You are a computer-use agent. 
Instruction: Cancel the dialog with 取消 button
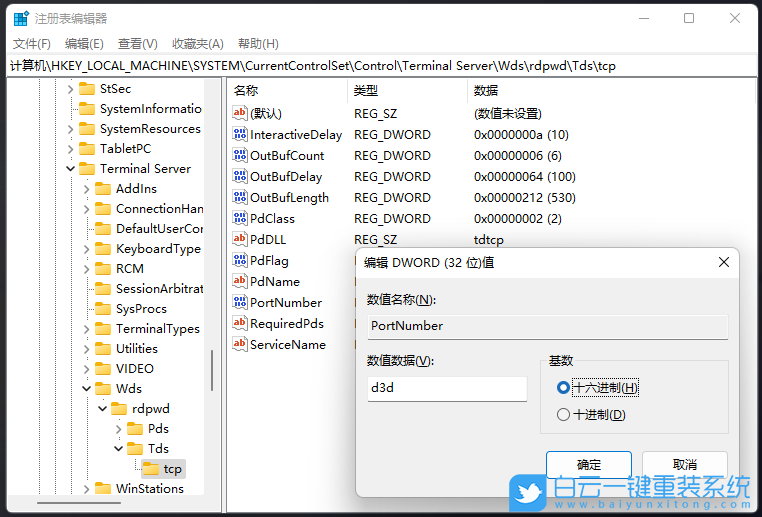(x=685, y=465)
